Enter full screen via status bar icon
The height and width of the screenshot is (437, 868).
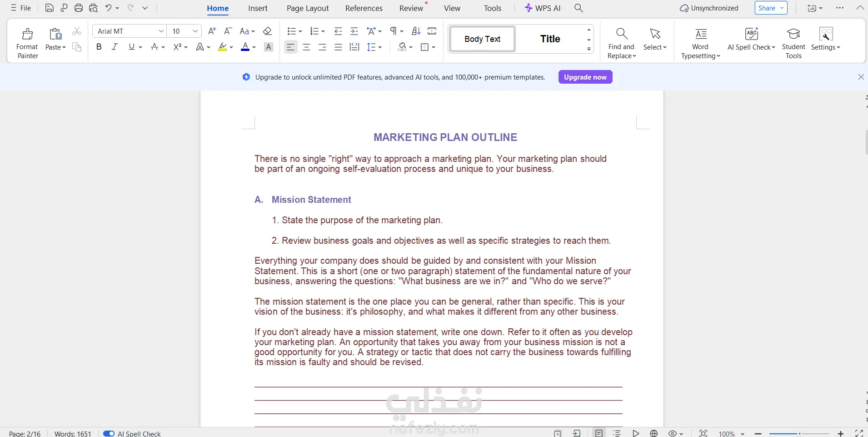pos(859,433)
